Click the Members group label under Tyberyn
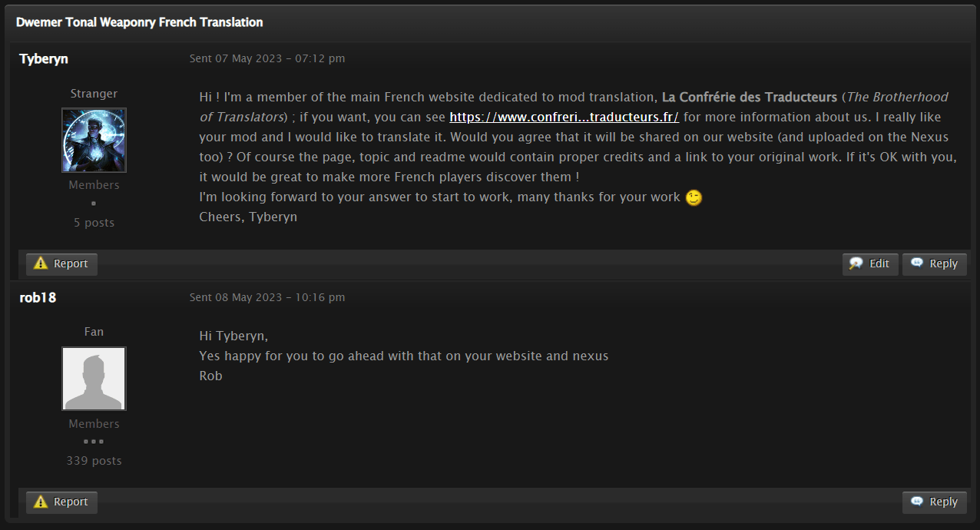 (94, 185)
